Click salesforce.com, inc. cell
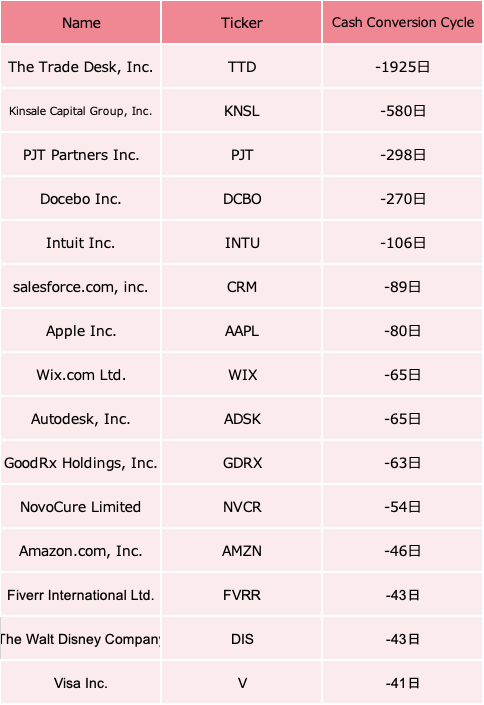The height and width of the screenshot is (705, 484). (81, 287)
